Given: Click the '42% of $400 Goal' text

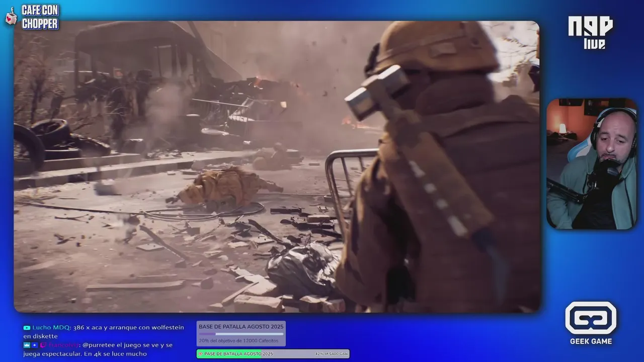Looking at the screenshot, I should 332,354.
